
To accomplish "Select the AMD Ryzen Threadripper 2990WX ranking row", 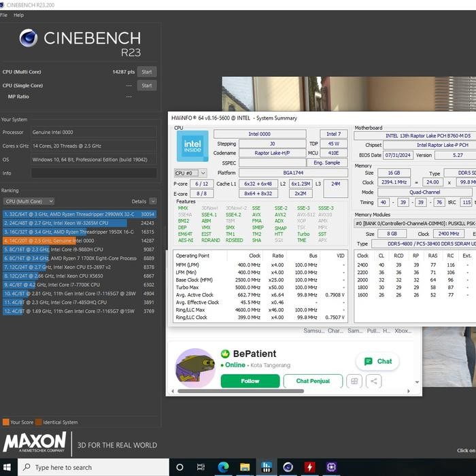I will point(80,214).
